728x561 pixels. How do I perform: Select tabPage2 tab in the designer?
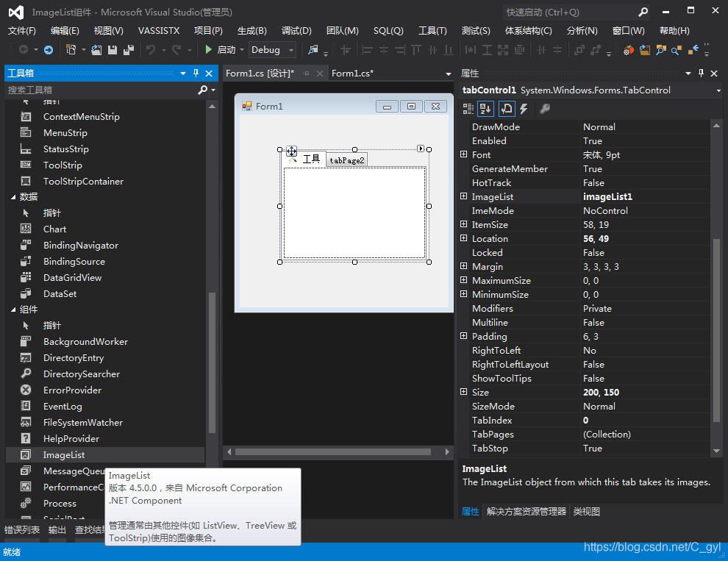(x=347, y=160)
